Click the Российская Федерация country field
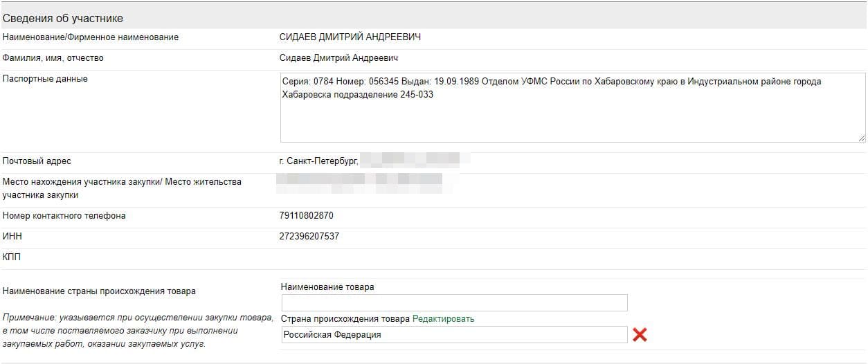This screenshot has height=364, width=868. click(x=454, y=335)
